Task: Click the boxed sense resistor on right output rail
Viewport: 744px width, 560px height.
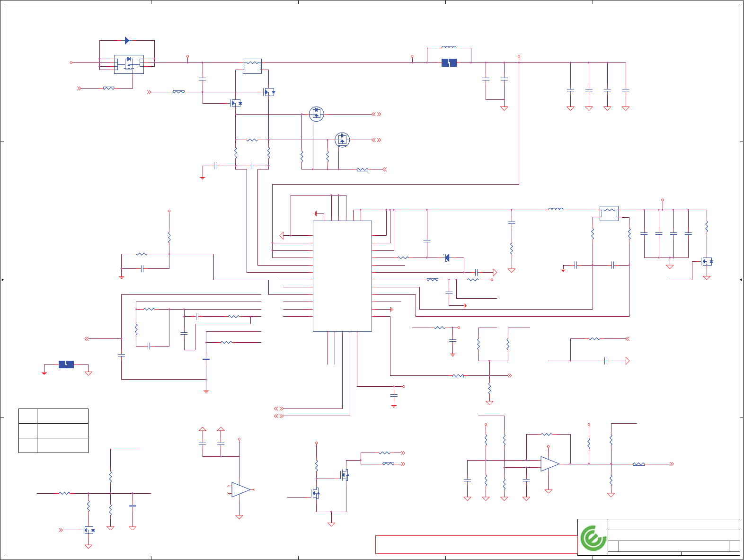Action: click(x=609, y=213)
